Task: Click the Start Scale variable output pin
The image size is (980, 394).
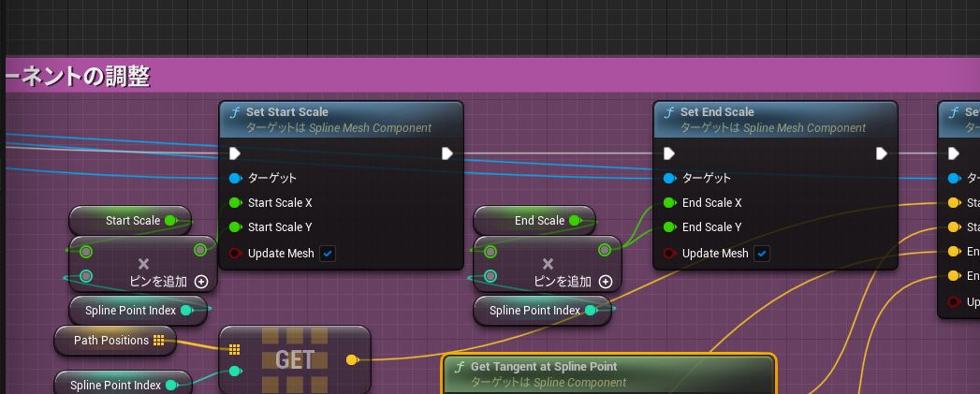Action: pyautogui.click(x=170, y=220)
